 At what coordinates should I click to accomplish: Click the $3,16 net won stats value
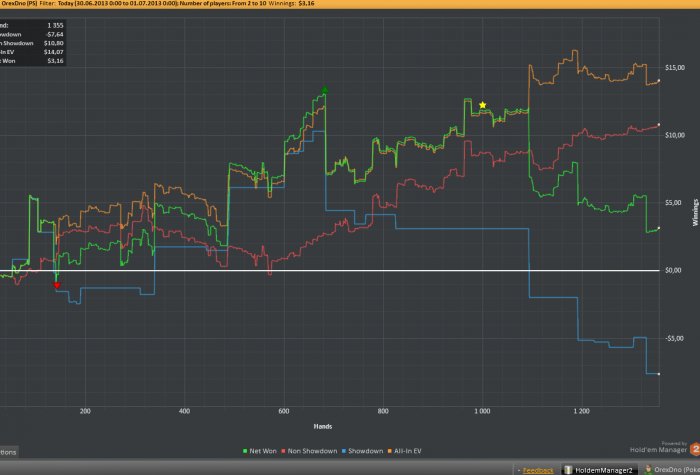(55, 61)
